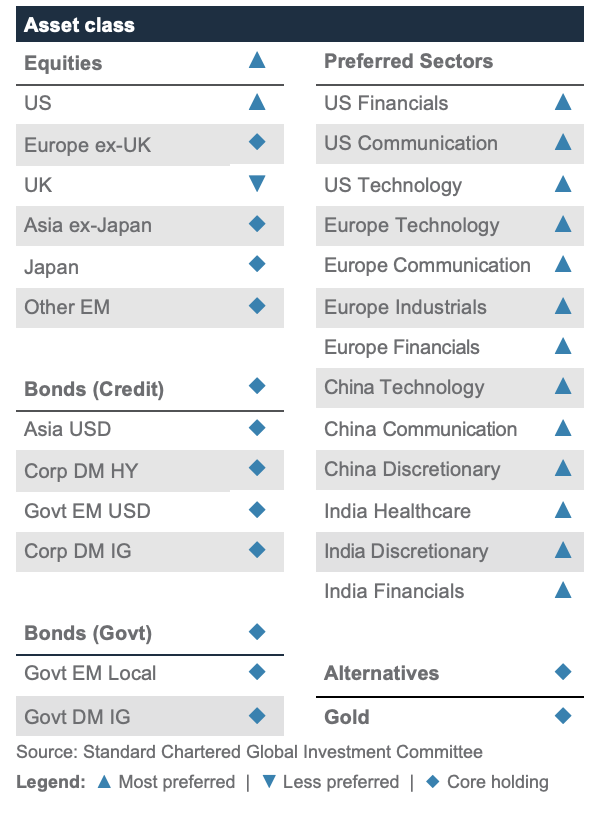Select the Preferred Sectors heading
596x822 pixels.
408,61
